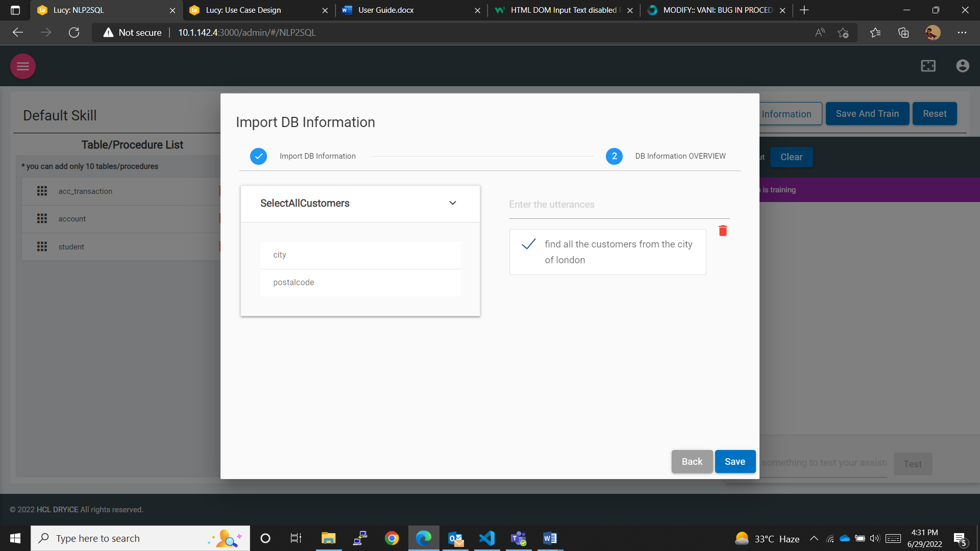Collapse the SelectAllCustomers dropdown chevron
The image size is (980, 551).
pyautogui.click(x=453, y=203)
